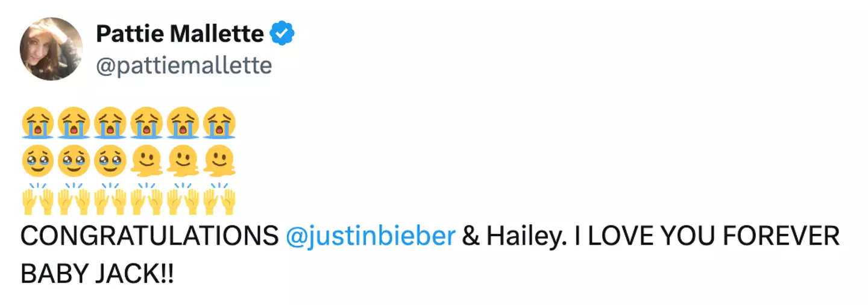The width and height of the screenshot is (868, 305).
Task: Select the second loudly crying emoji
Action: click(x=74, y=124)
